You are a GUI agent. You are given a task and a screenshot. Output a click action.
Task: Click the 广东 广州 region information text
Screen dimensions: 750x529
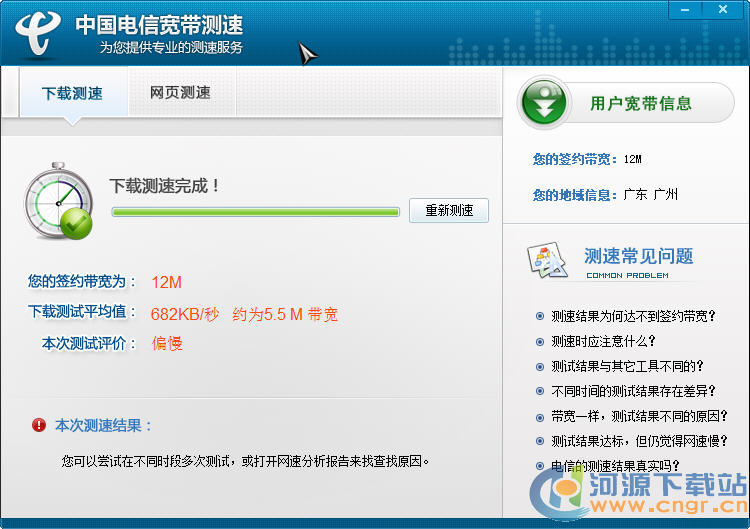651,194
